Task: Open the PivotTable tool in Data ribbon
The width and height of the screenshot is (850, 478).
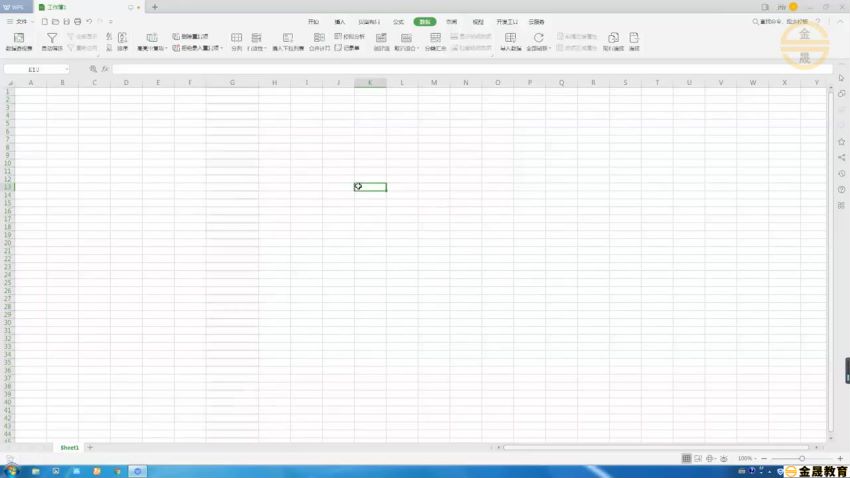Action: (x=19, y=41)
